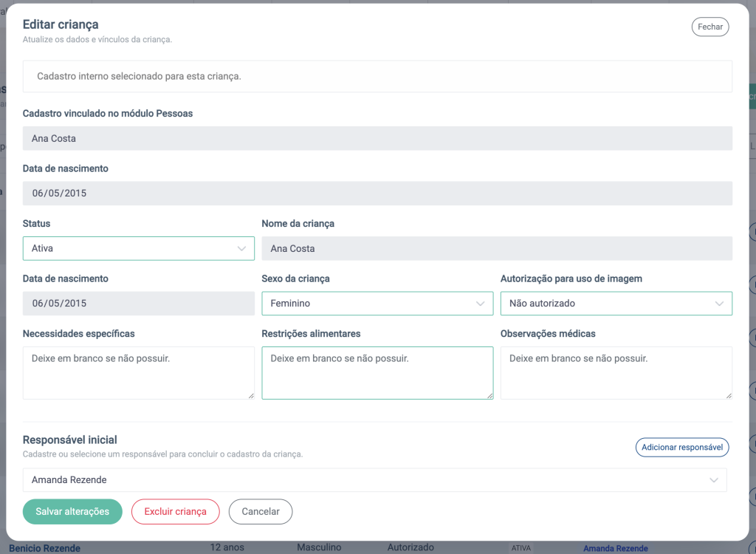Screen dimensions: 756x554
Task: Click the Cadastro vinculado no módulo Pessoas field
Action: [377, 138]
